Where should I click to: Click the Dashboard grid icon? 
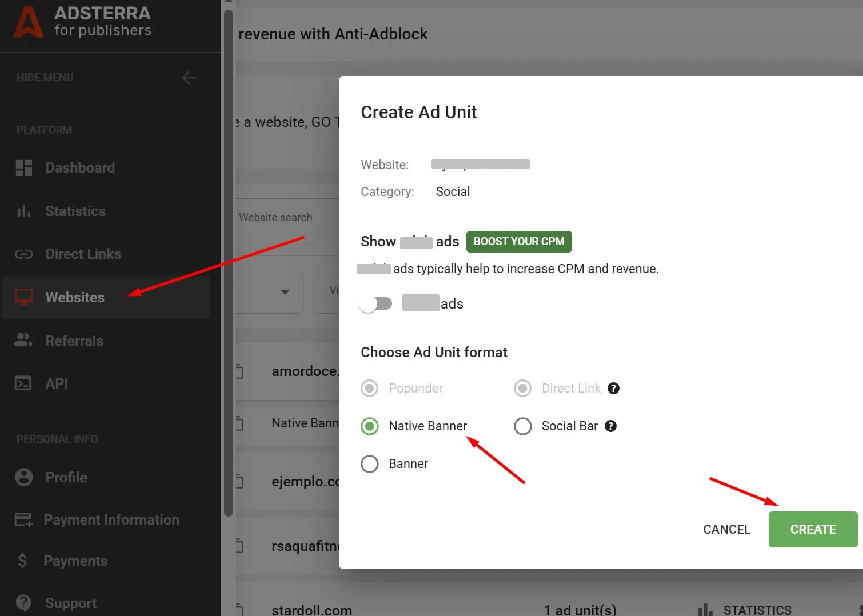tap(24, 168)
